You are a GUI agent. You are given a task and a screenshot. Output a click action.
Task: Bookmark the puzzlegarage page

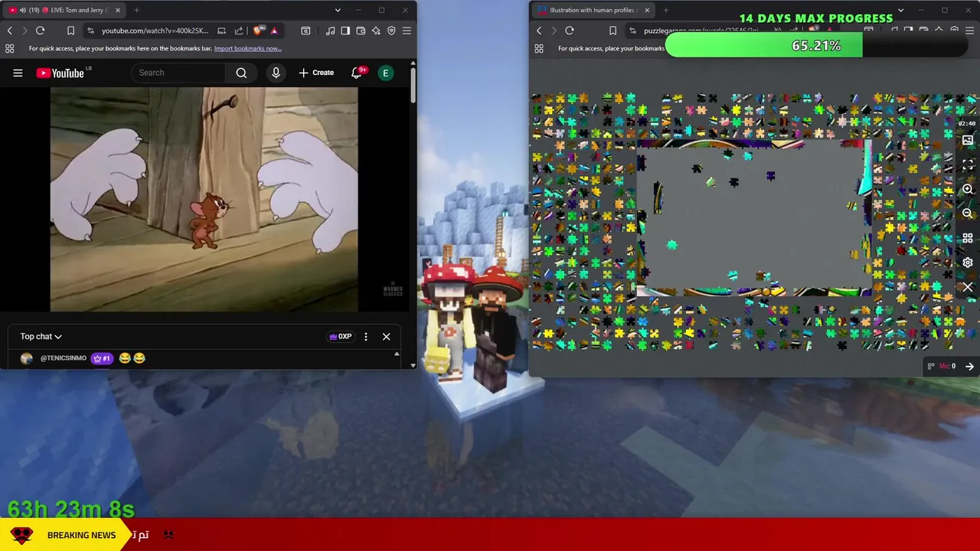(612, 31)
